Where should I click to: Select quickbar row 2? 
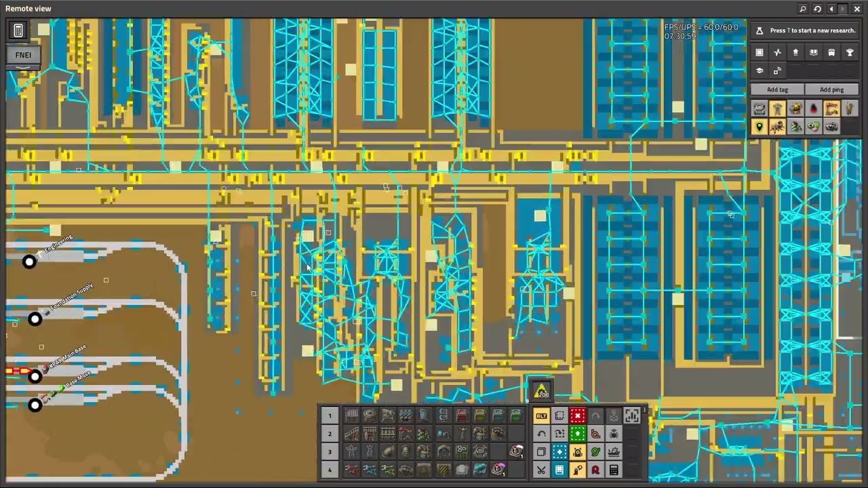[x=330, y=434]
